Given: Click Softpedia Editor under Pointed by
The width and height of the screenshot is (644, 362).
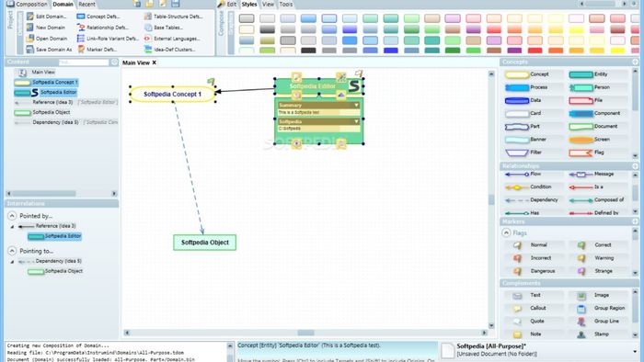Looking at the screenshot, I should (x=54, y=236).
